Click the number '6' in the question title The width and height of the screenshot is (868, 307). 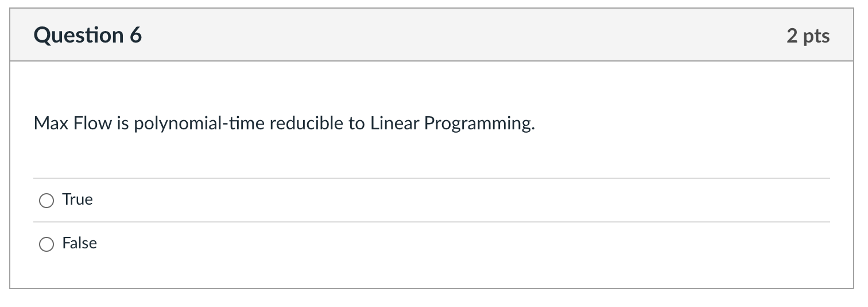(x=135, y=36)
